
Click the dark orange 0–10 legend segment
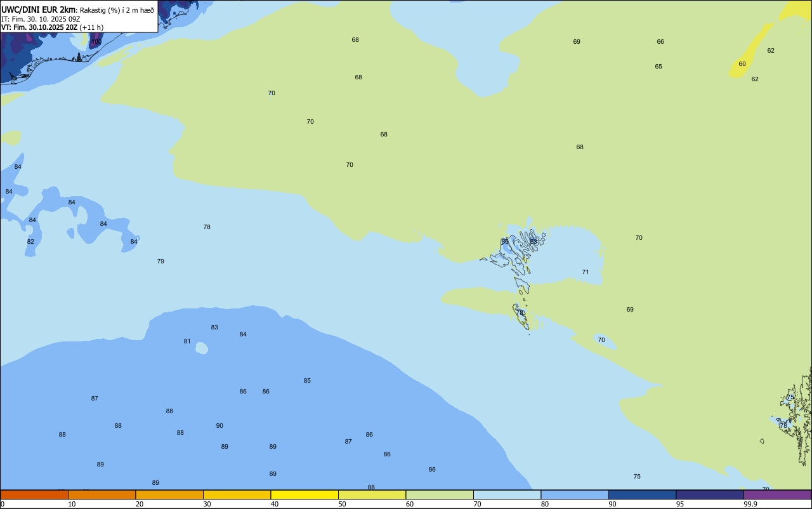point(34,494)
